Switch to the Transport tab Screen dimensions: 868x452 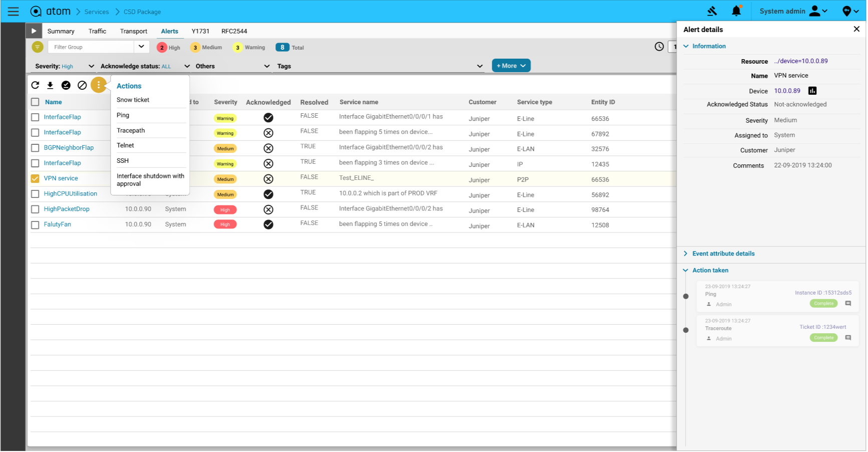pyautogui.click(x=134, y=31)
